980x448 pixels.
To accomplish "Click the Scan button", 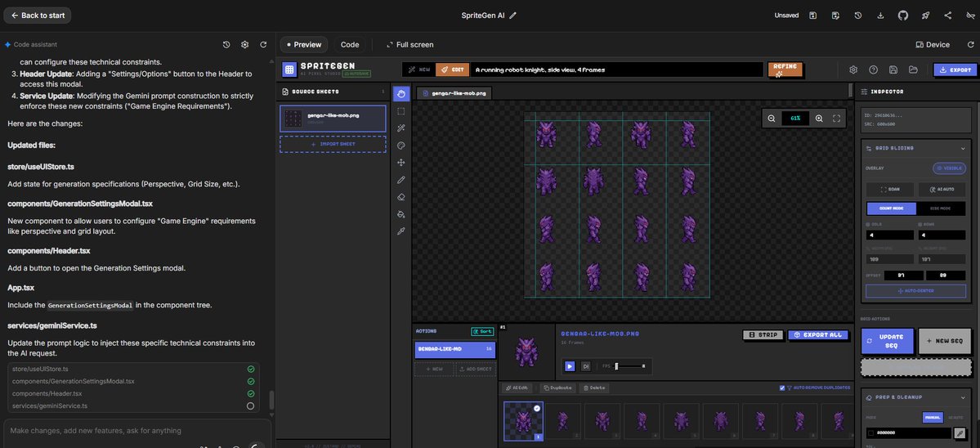I will click(x=891, y=189).
